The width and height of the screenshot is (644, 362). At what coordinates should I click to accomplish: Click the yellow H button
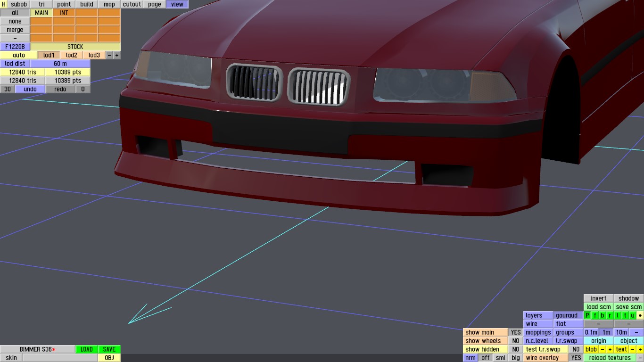click(x=4, y=4)
